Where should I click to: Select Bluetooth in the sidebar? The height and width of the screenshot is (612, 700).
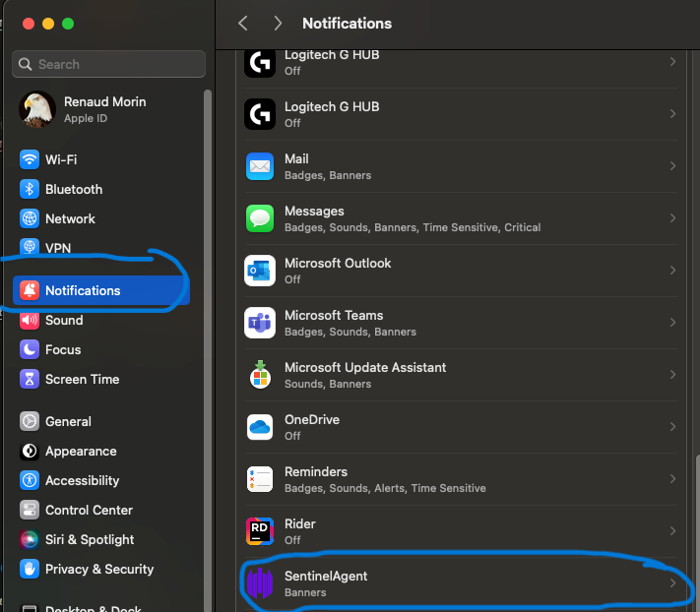tap(73, 189)
